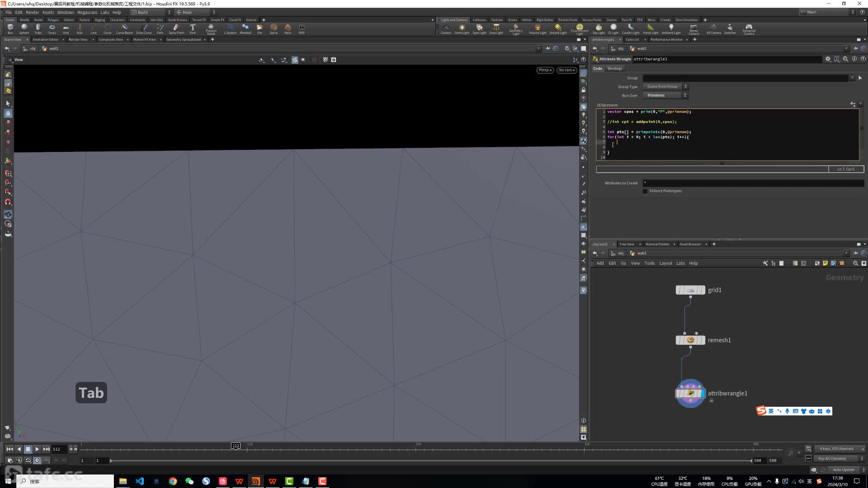Select the Spiral shelf tool

pos(274,29)
